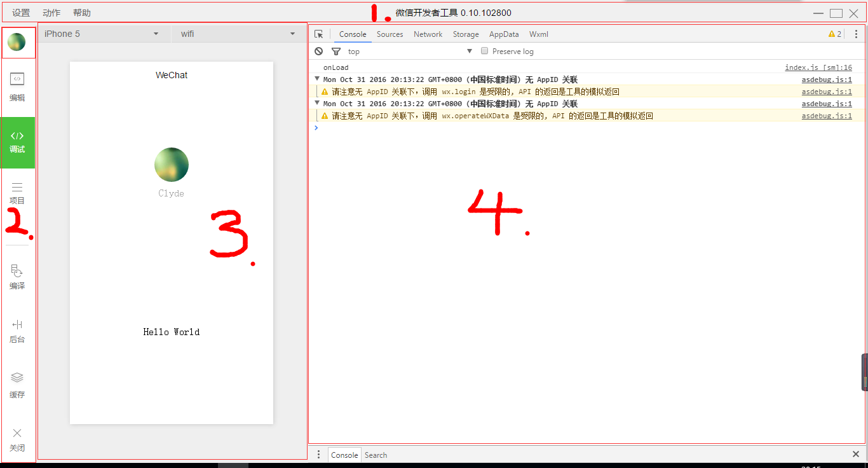Switch to the Network tab
The height and width of the screenshot is (468, 868).
(428, 34)
